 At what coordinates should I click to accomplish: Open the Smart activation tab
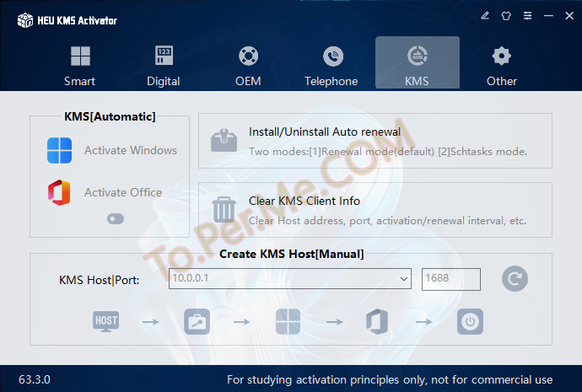[x=80, y=66]
